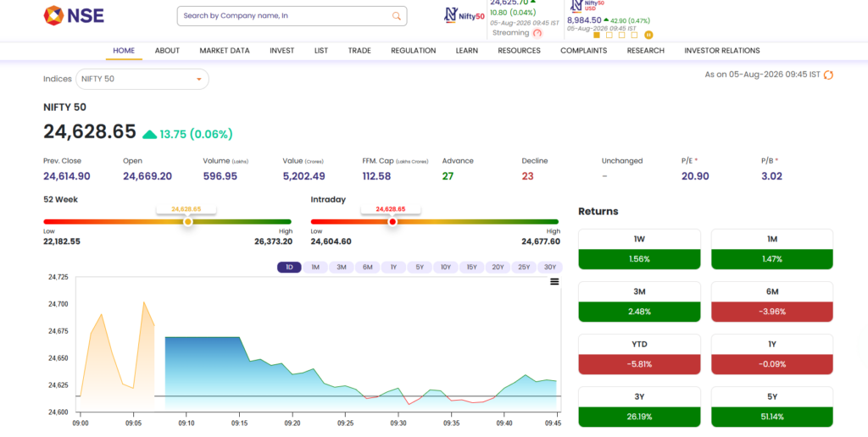Open the MARKET DATA menu
Image resolution: width=868 pixels, height=437 pixels.
224,50
